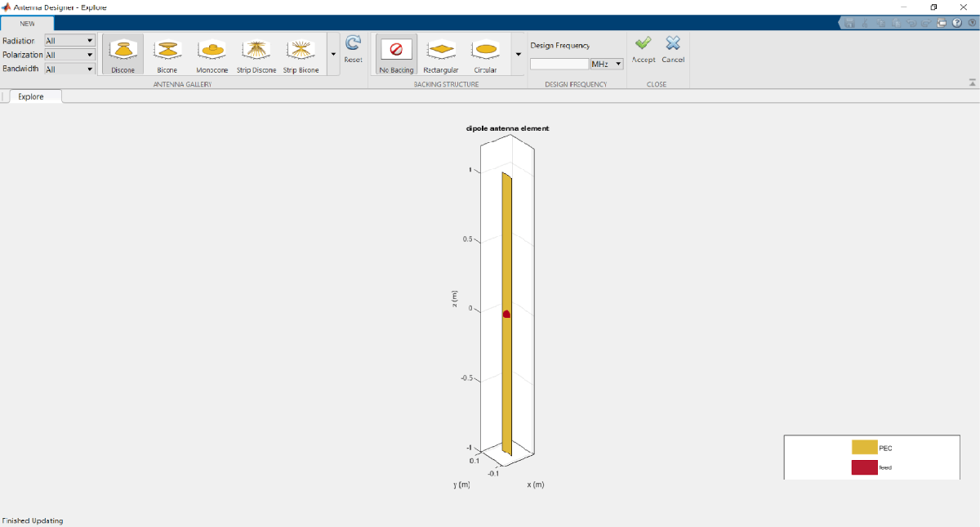The image size is (980, 527).
Task: Minimize the Antenna Designer window
Action: pos(902,7)
